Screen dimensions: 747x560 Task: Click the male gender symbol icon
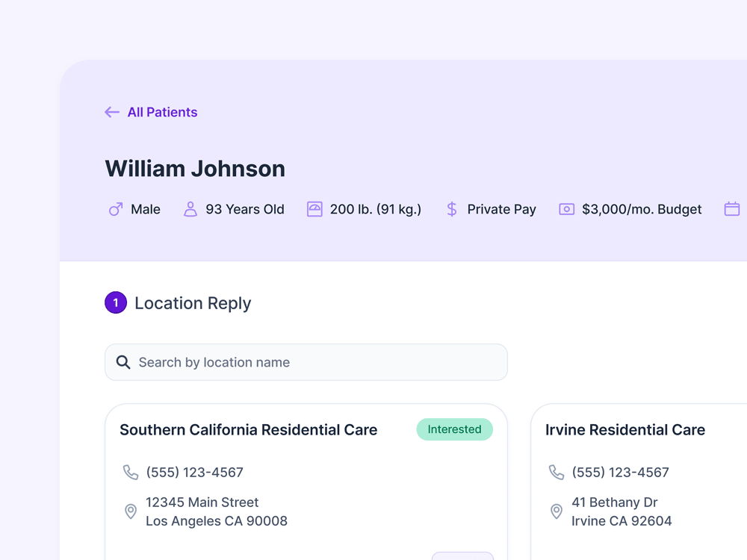(116, 209)
